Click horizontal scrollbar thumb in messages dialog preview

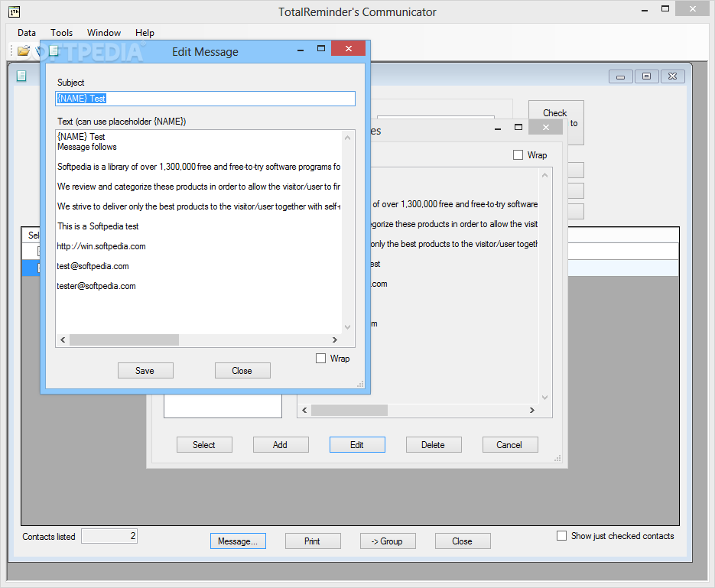tap(349, 411)
